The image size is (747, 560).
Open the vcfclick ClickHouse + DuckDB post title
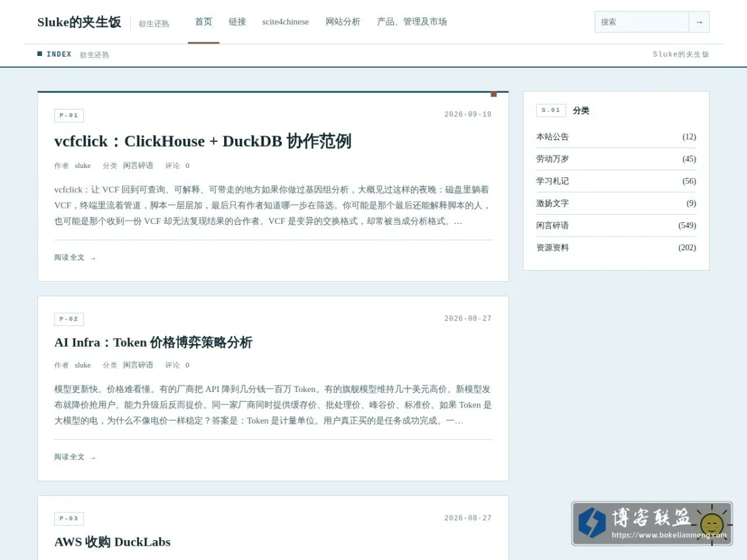pos(203,141)
